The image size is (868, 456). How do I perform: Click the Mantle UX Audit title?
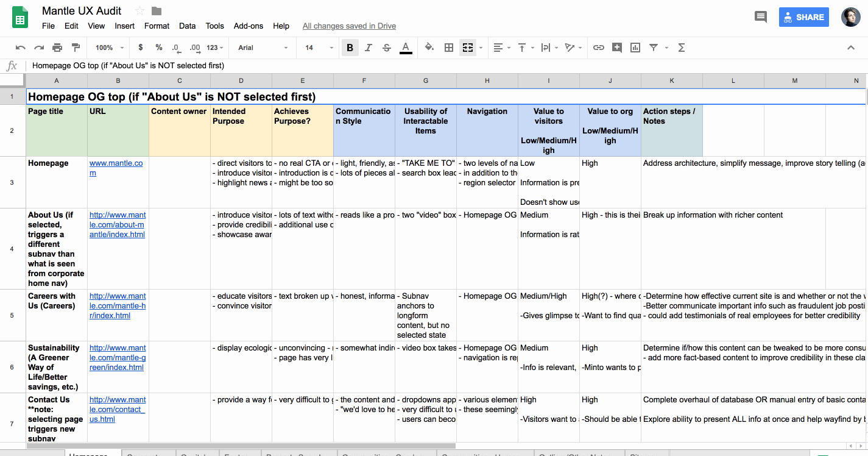(x=82, y=11)
